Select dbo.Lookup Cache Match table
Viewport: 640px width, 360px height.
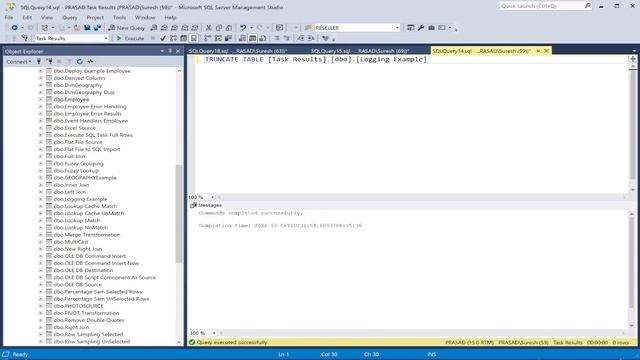85,206
